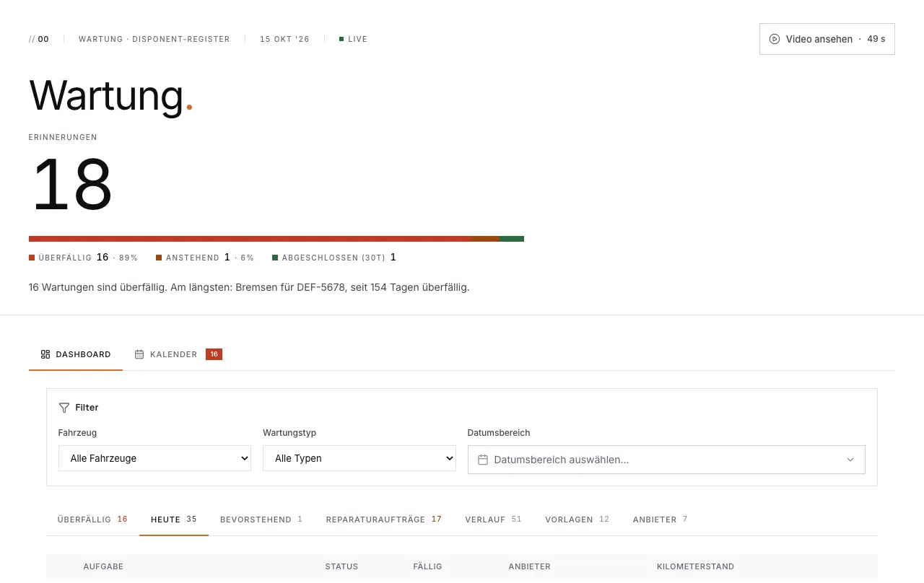
Task: Open the Anbieter 7 sub-tab
Action: pyautogui.click(x=661, y=520)
